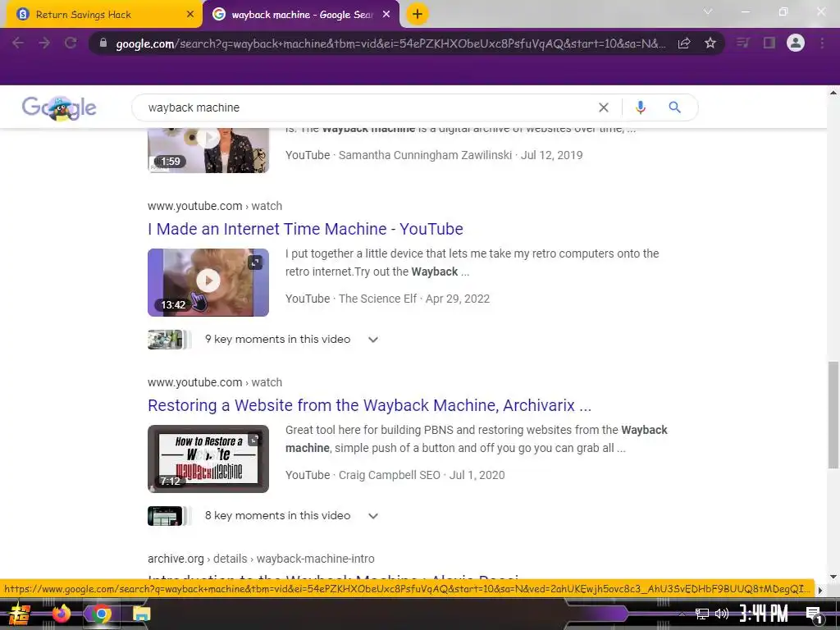Open media control icon

click(x=742, y=43)
